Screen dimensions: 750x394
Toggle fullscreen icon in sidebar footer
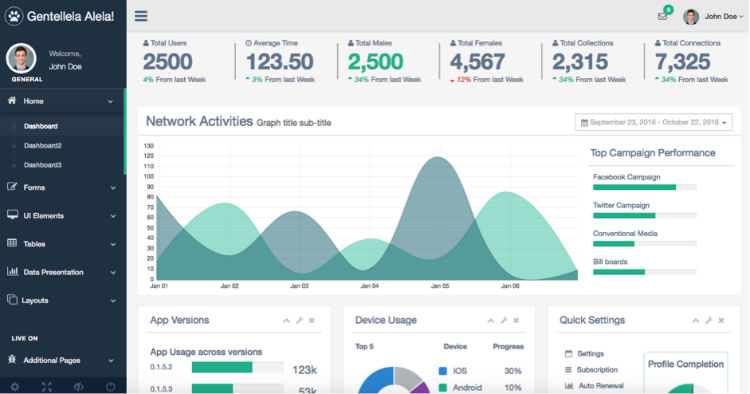point(47,387)
